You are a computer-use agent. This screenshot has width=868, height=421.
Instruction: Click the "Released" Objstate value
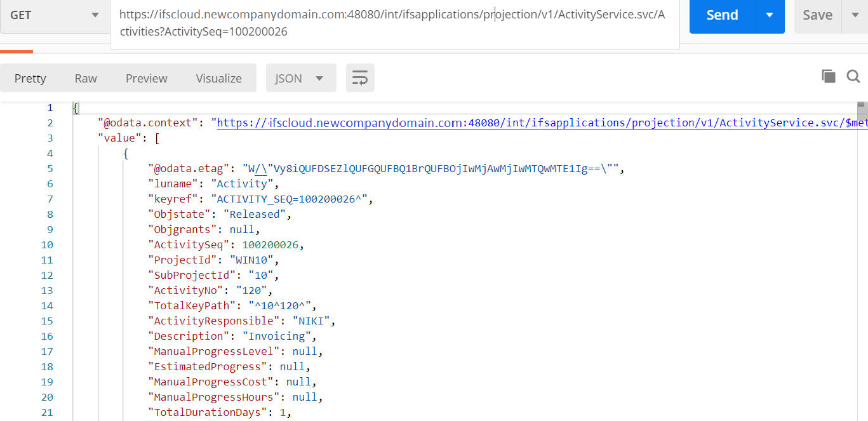pyautogui.click(x=257, y=214)
